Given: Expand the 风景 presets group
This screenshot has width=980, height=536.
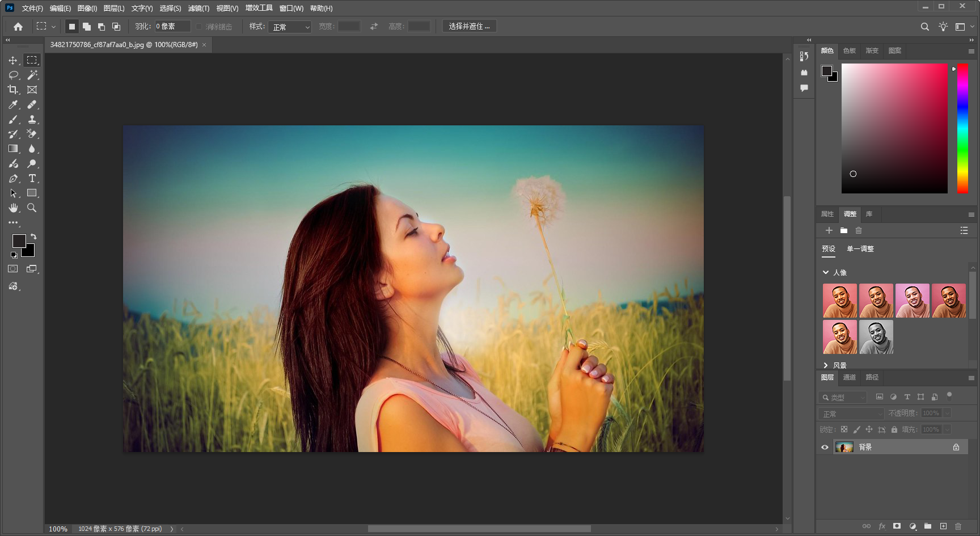Looking at the screenshot, I should click(826, 365).
